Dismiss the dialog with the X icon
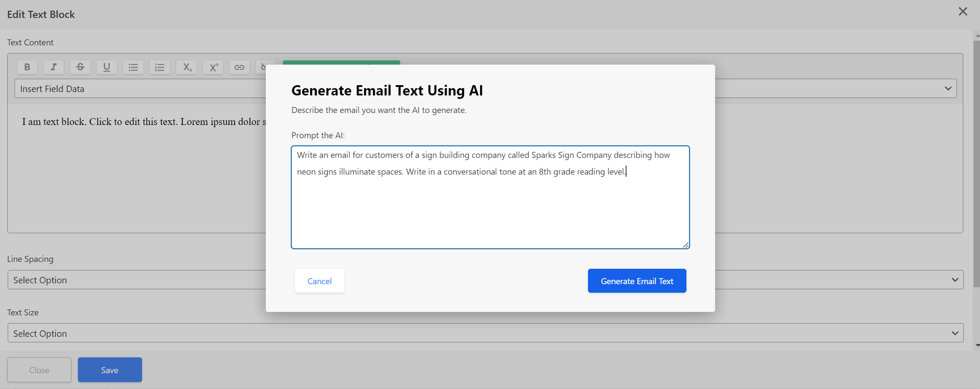Viewport: 980px width, 389px height. click(963, 12)
